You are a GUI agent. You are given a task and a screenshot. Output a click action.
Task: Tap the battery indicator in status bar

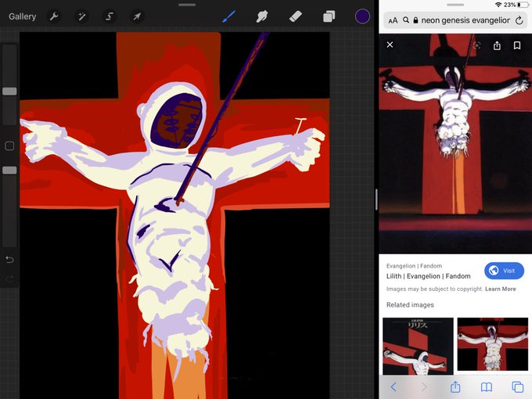[523, 5]
